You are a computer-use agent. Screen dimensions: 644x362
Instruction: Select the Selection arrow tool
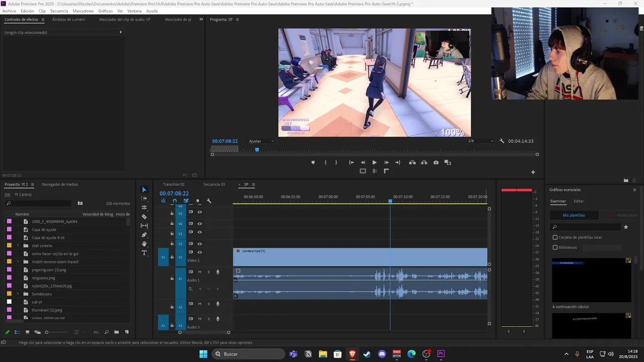pos(144,190)
